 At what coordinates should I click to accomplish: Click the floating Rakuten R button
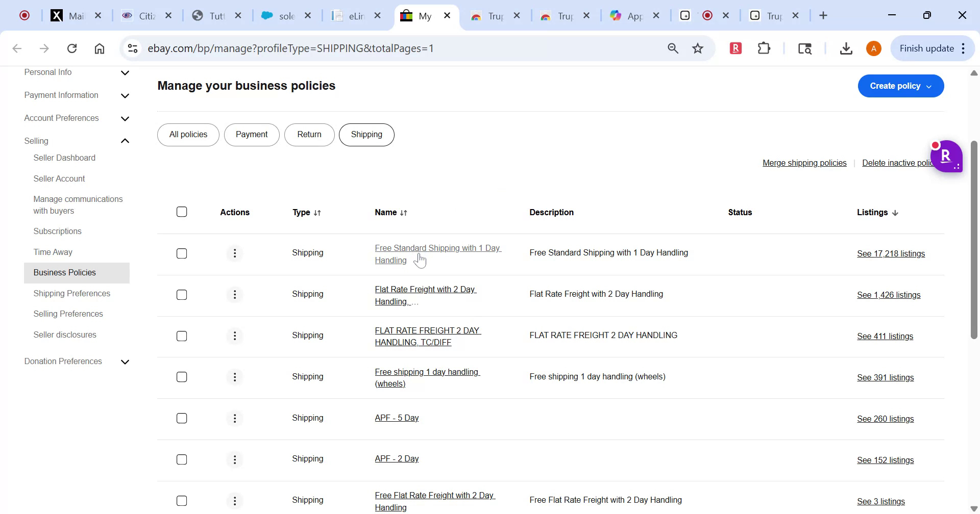coord(948,157)
